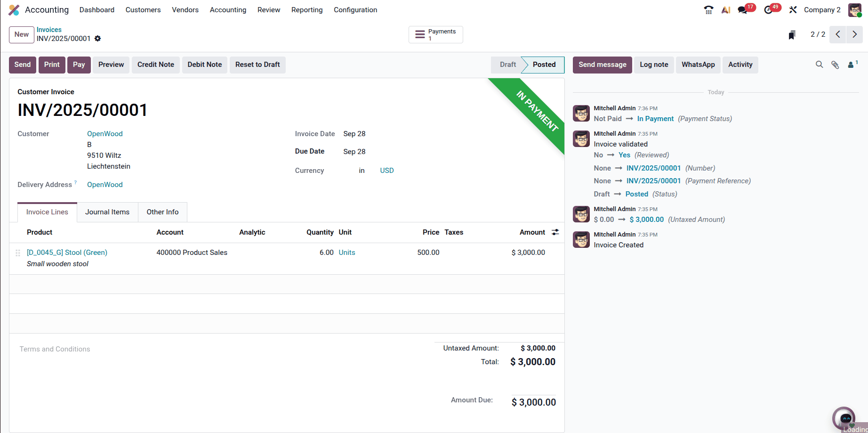Open the Payments smart button
The image size is (868, 433).
[436, 35]
